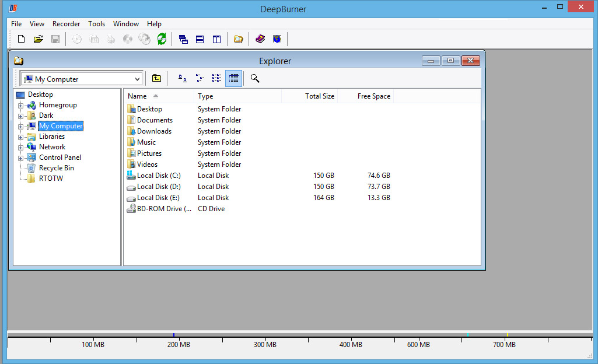Switch Explorer to details view

pyautogui.click(x=233, y=78)
